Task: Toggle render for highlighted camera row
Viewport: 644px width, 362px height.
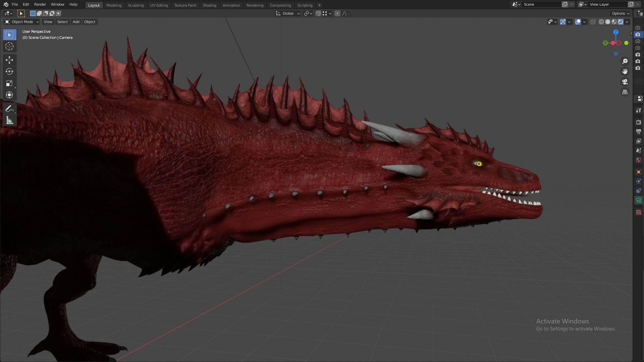Action: pyautogui.click(x=638, y=35)
